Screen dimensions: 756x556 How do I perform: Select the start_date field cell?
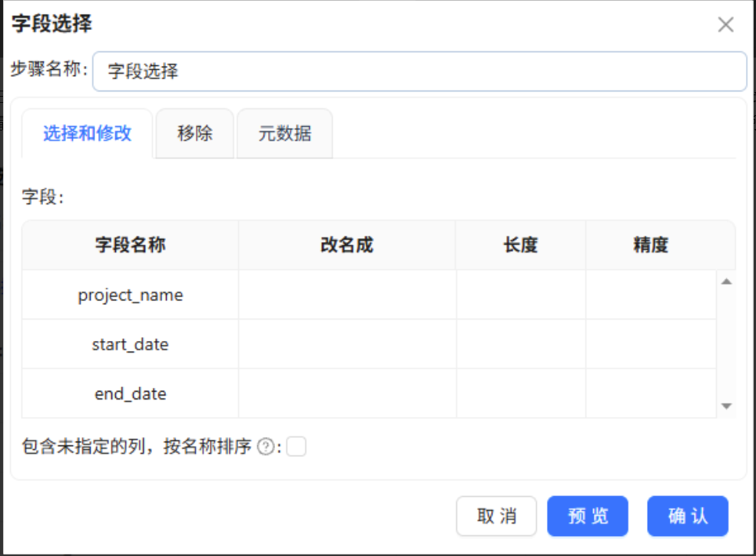pos(130,345)
